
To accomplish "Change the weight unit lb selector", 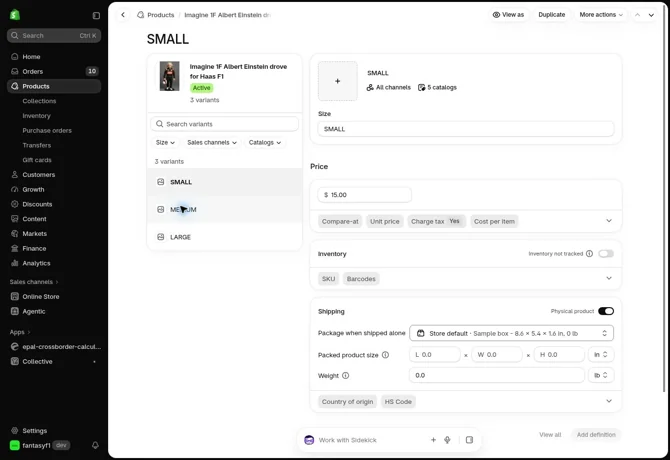I will 601,375.
